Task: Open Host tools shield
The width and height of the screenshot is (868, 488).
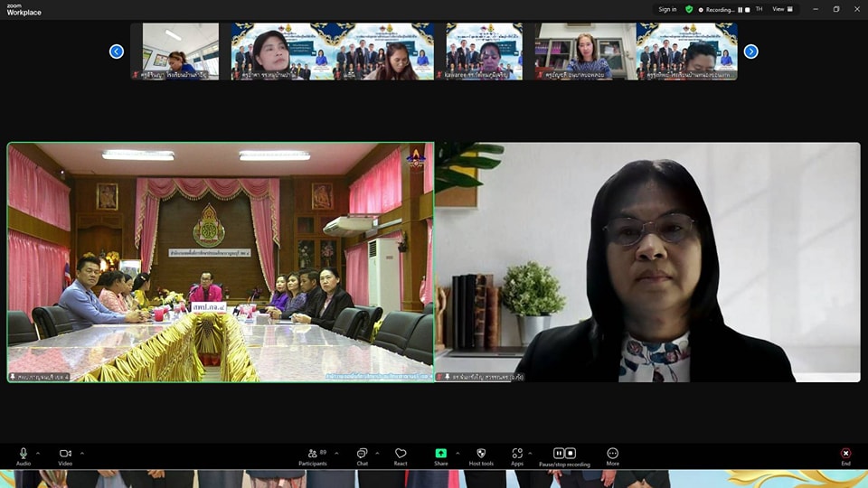Action: pos(481,456)
